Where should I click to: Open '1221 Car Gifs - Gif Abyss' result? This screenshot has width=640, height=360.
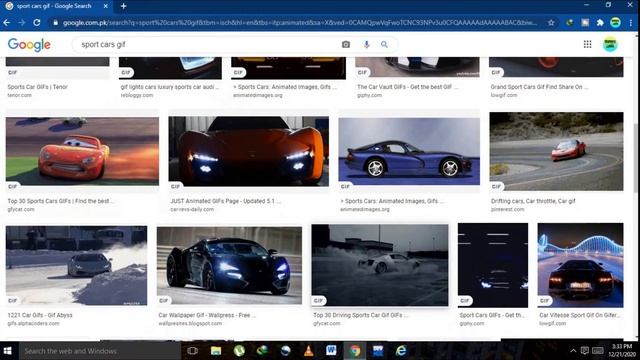coord(40,315)
